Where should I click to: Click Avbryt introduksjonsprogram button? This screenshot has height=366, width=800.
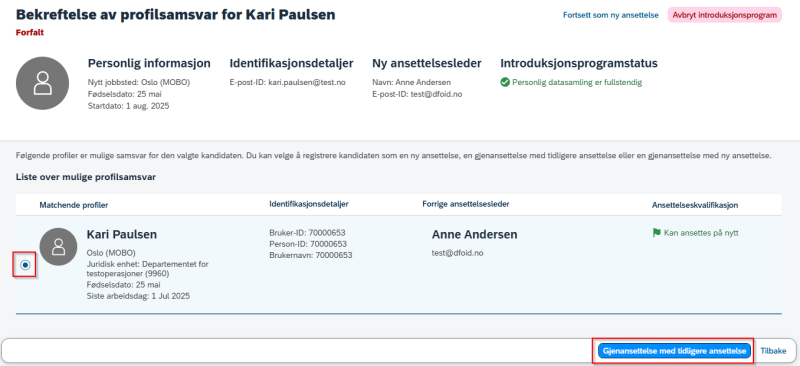(724, 15)
